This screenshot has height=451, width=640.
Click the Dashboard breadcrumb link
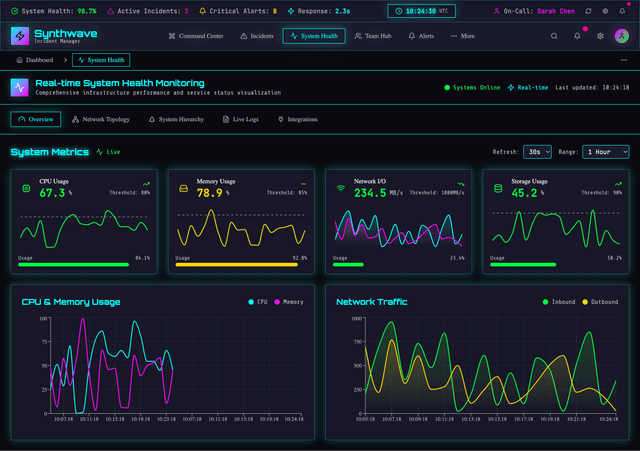tap(35, 60)
